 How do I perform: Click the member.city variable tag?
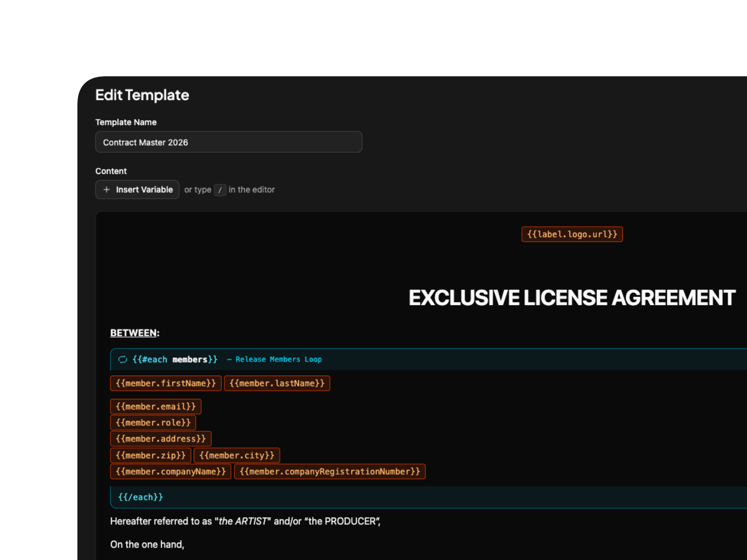click(x=237, y=455)
